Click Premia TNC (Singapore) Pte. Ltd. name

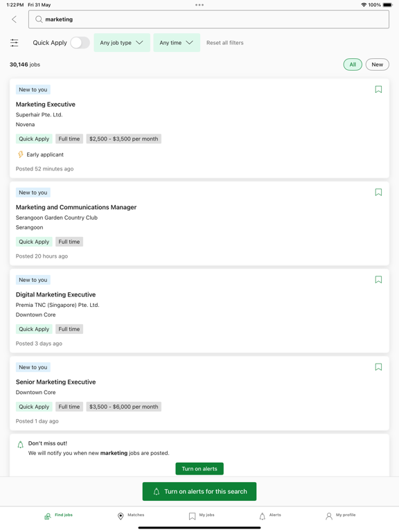point(57,305)
